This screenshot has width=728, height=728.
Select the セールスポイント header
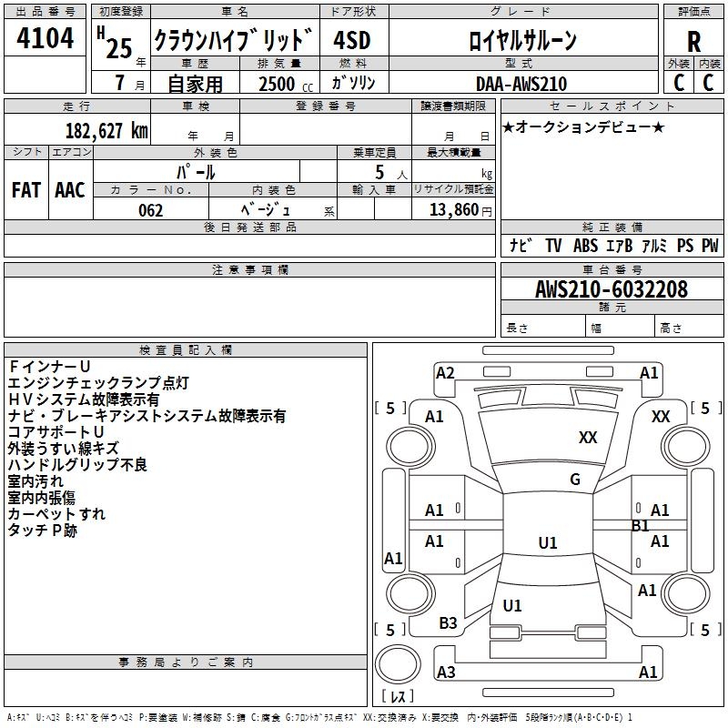(x=612, y=106)
